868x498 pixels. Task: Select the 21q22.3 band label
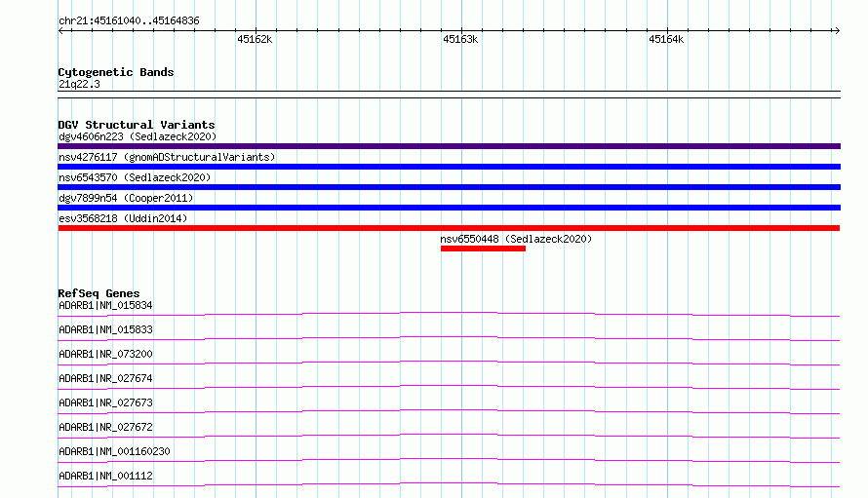(79, 84)
